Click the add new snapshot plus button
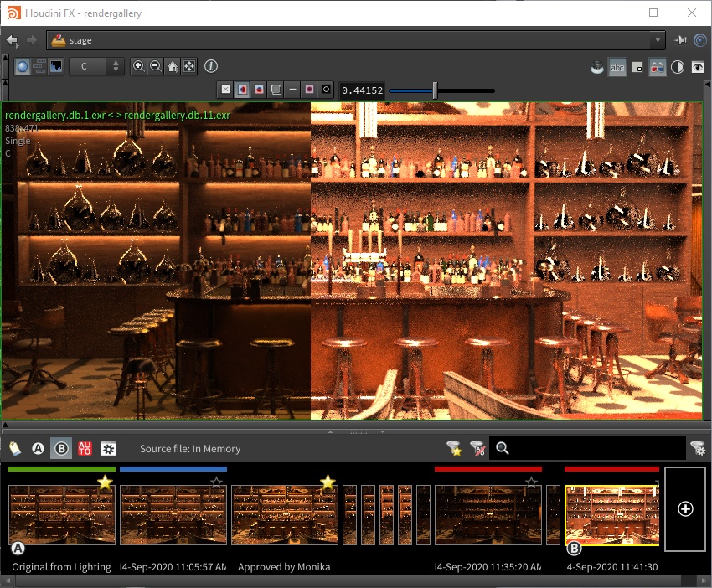Image resolution: width=712 pixels, height=588 pixels. (685, 508)
